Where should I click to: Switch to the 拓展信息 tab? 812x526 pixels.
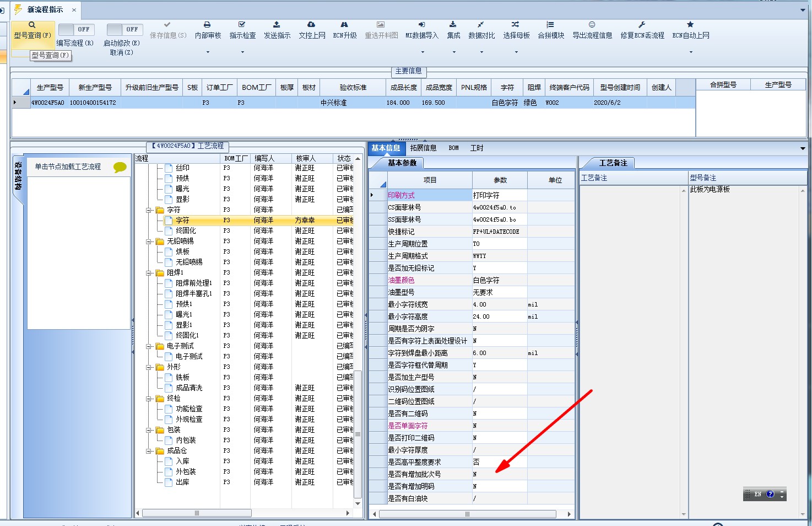point(423,148)
